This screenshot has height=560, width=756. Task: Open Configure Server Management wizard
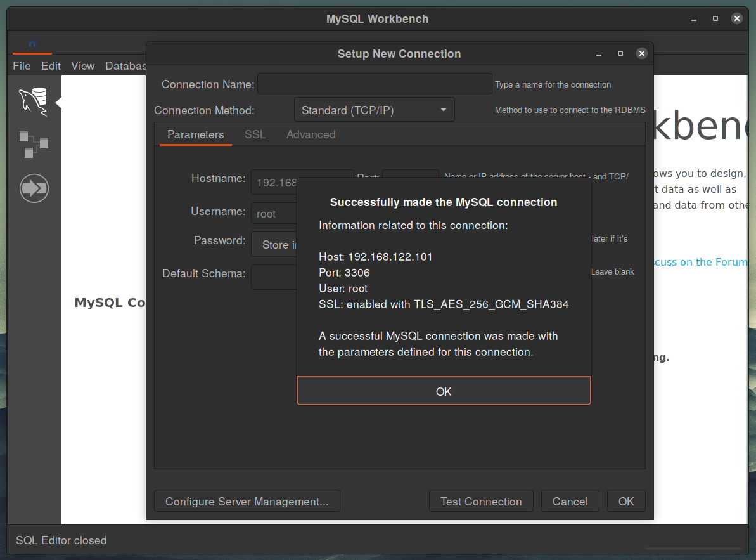(247, 500)
